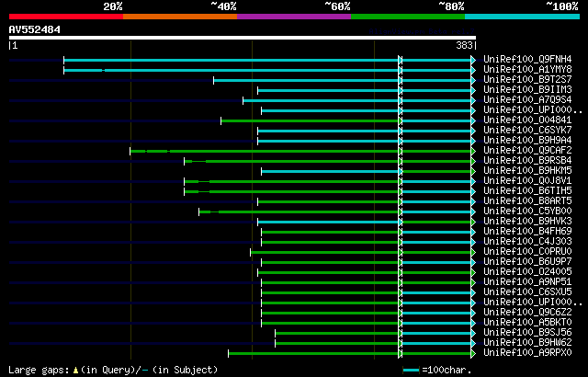588x377 pixels.
Task: Click the 20% legend label
Action: [x=113, y=6]
